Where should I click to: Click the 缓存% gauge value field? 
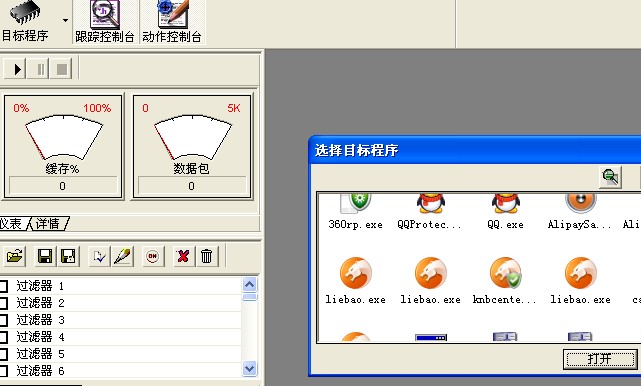pyautogui.click(x=63, y=186)
